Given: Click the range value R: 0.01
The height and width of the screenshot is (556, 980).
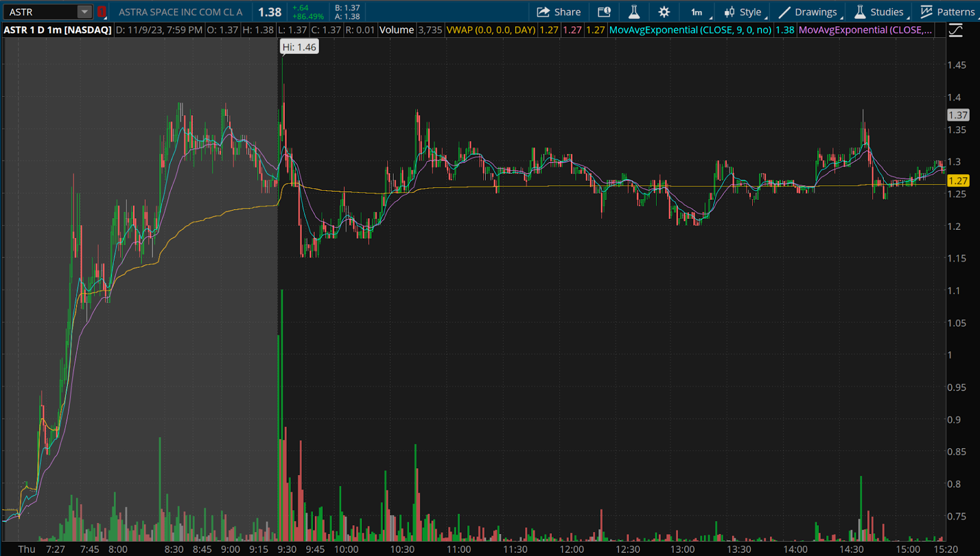Looking at the screenshot, I should [360, 30].
